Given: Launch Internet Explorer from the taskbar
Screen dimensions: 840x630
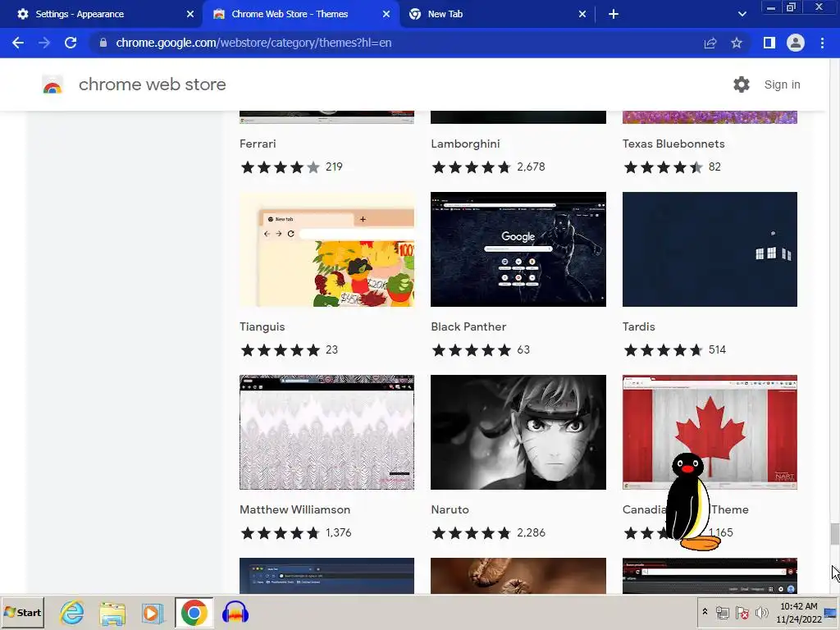Looking at the screenshot, I should coord(72,613).
